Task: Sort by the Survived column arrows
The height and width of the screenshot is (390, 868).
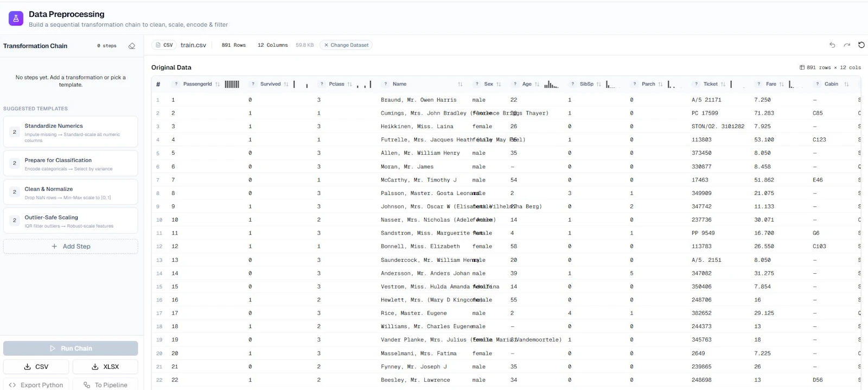Action: pyautogui.click(x=286, y=84)
